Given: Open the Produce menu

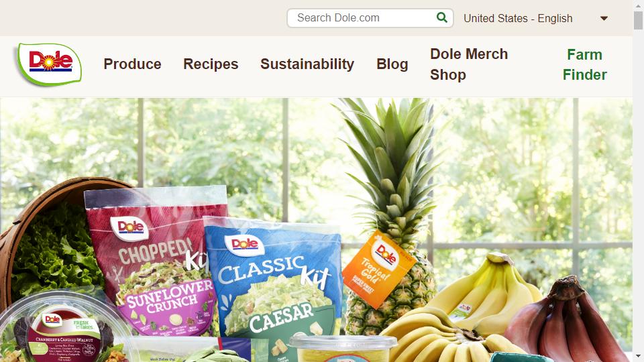Looking at the screenshot, I should coord(132,64).
